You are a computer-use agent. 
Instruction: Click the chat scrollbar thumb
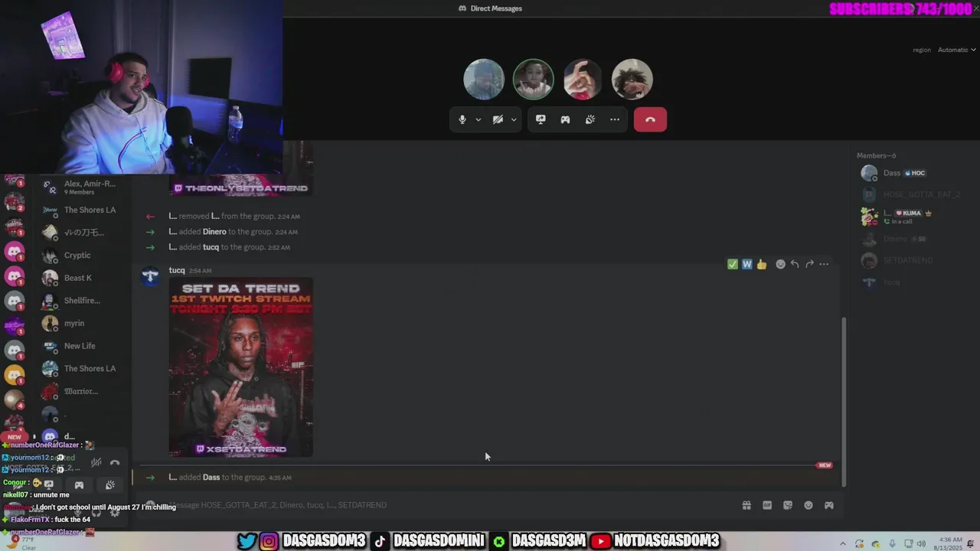844,402
